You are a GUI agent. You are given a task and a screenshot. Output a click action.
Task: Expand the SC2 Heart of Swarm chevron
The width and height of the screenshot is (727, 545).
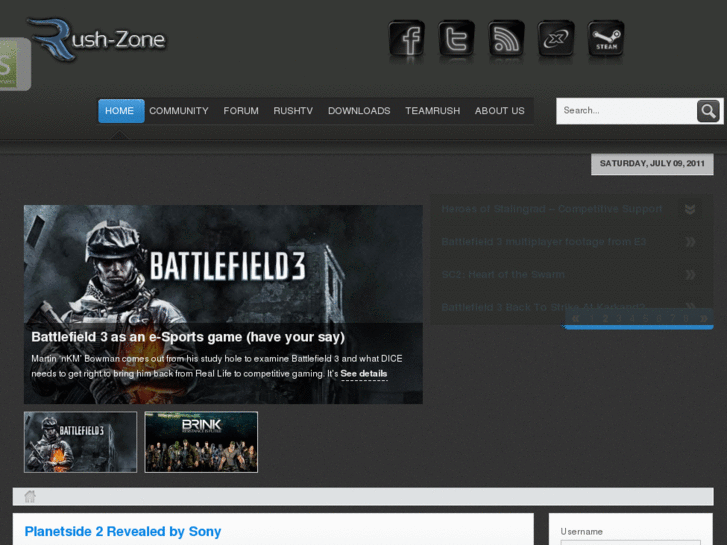point(690,275)
